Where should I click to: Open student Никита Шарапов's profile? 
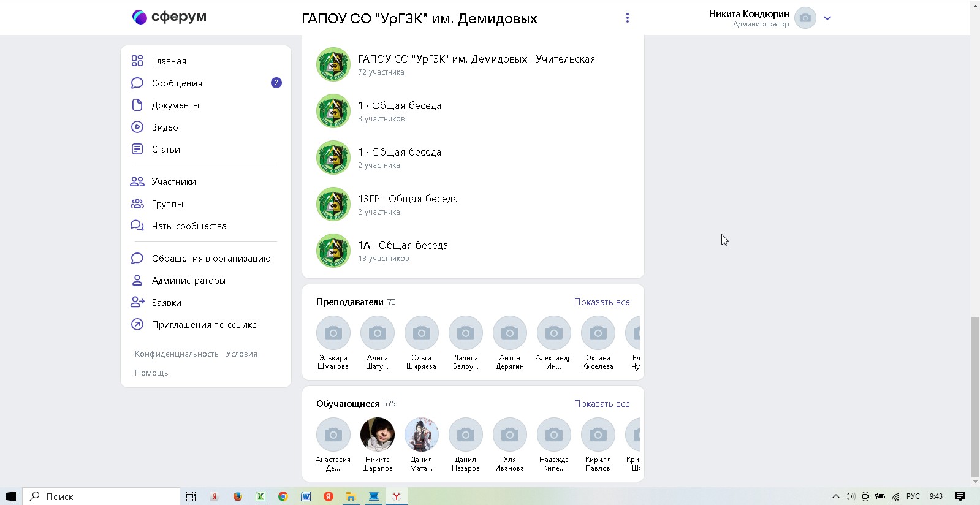tap(378, 445)
